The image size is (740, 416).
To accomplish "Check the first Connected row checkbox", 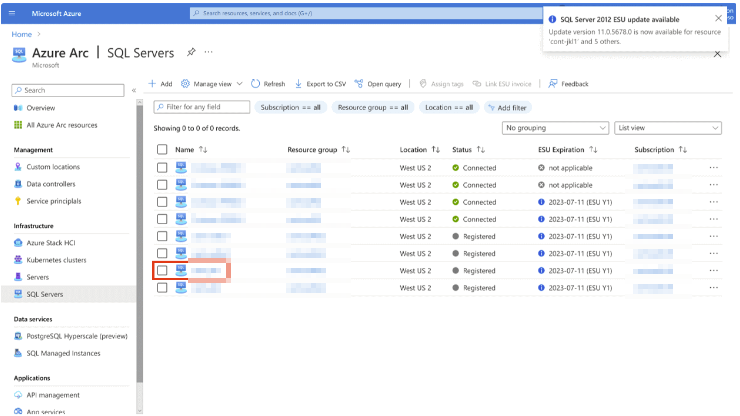I will click(x=162, y=168).
